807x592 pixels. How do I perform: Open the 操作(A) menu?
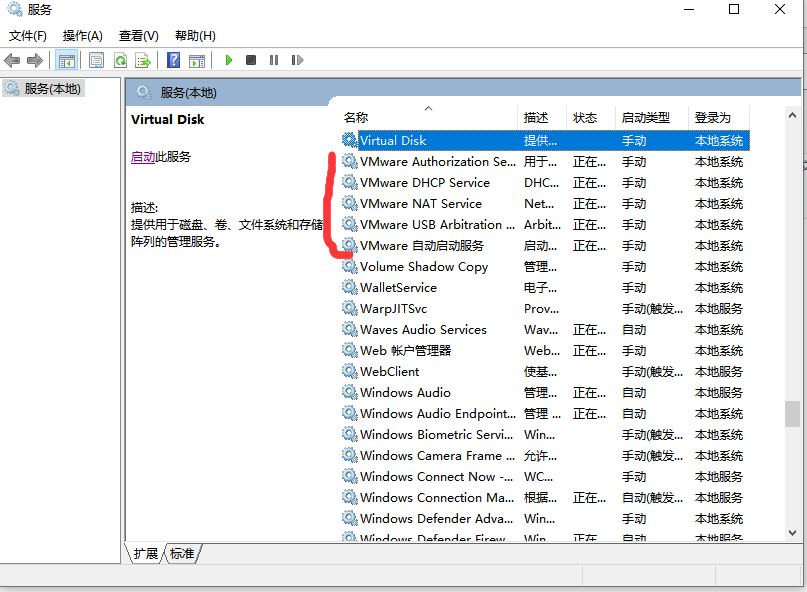(x=82, y=36)
